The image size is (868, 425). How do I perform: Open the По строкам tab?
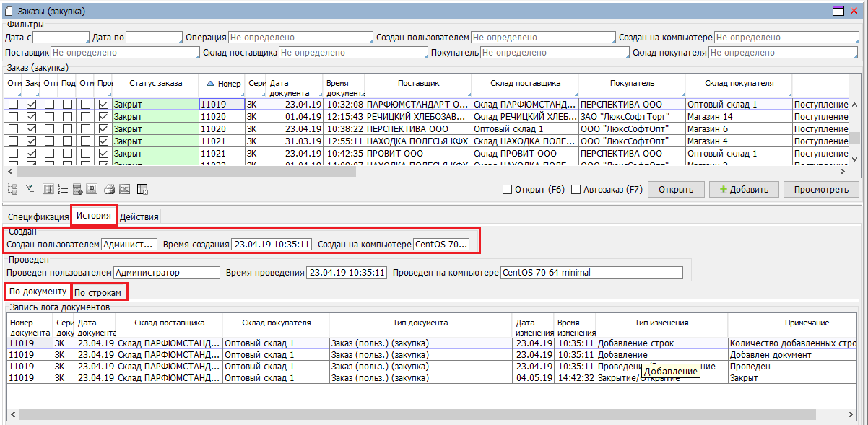tap(100, 293)
